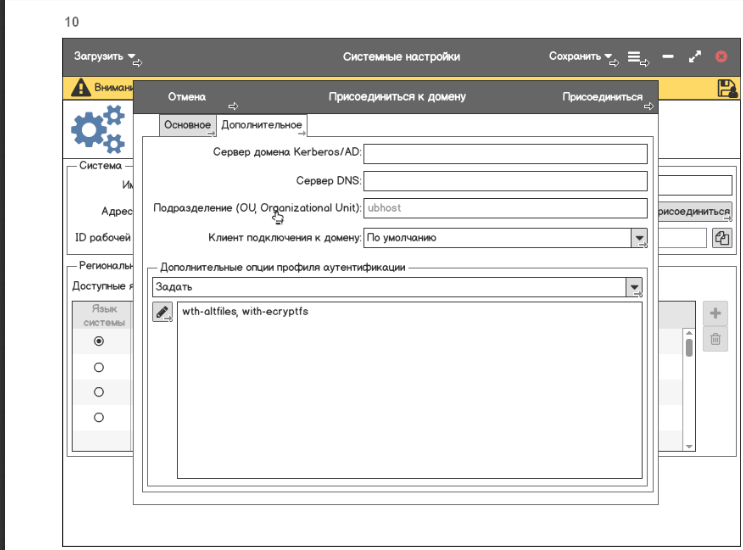This screenshot has width=743, height=550.
Task: Expand the 'По умолчанию' domain client dropdown
Action: click(x=638, y=238)
